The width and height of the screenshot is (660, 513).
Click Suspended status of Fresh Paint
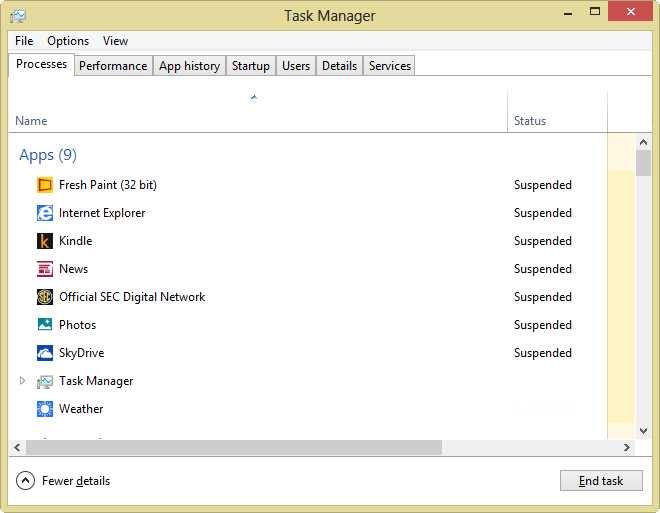[x=543, y=185]
